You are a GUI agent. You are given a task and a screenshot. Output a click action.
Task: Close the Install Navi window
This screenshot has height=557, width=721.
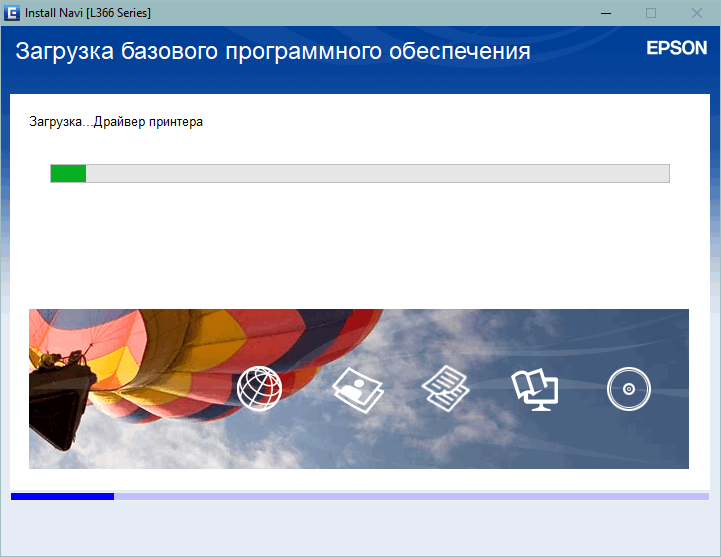tap(697, 13)
